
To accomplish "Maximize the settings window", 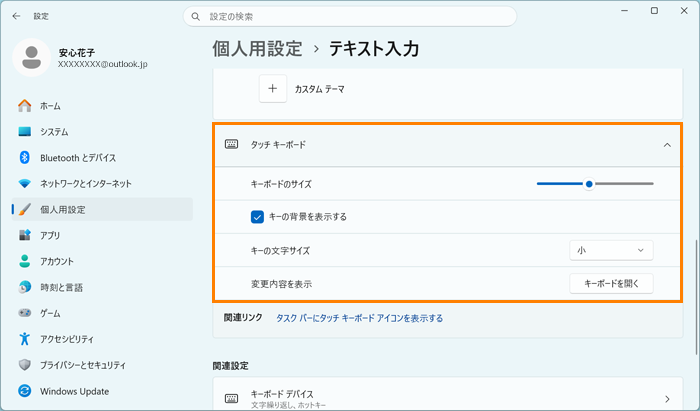I will click(x=654, y=11).
